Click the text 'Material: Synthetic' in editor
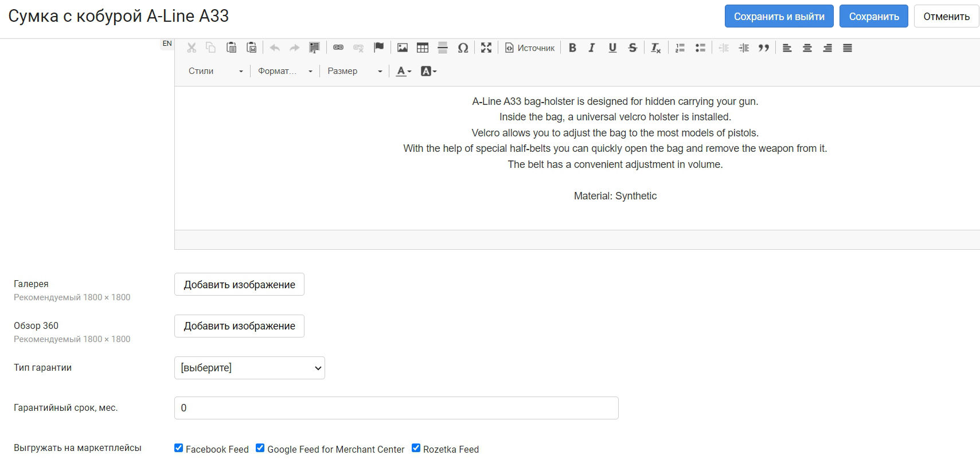The image size is (980, 471). 615,196
